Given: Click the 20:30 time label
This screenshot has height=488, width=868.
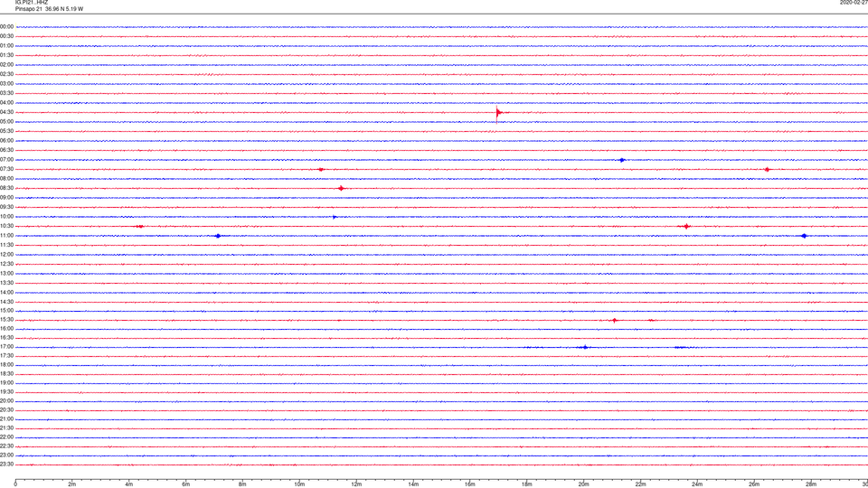Looking at the screenshot, I should (x=6, y=410).
